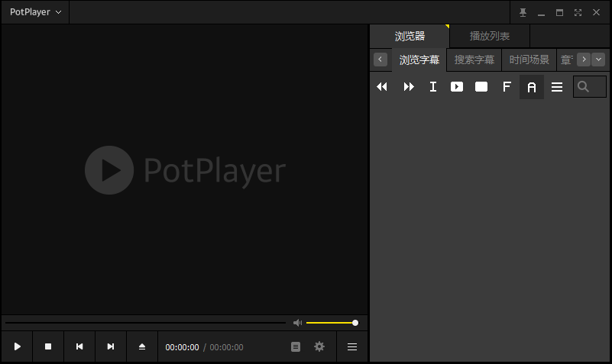612x364 pixels.
Task: Click the elapsed time 00:00:00 display
Action: tap(183, 347)
